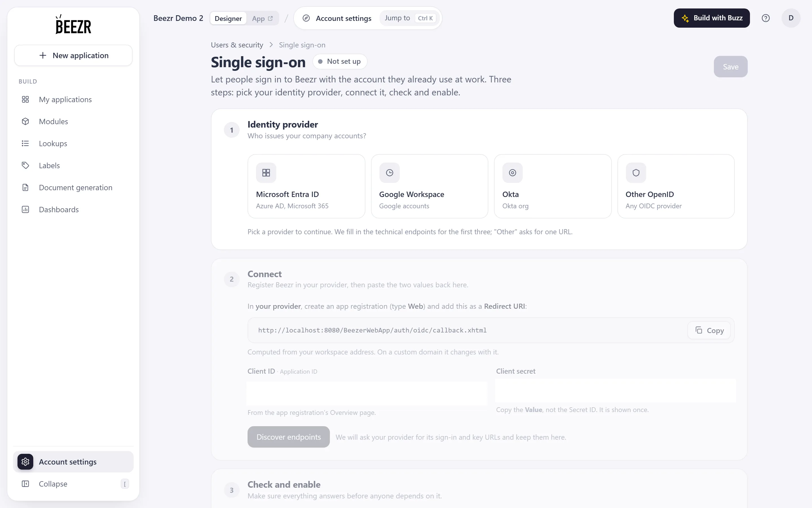Image resolution: width=812 pixels, height=508 pixels.
Task: Open the App tab in new window
Action: [262, 18]
